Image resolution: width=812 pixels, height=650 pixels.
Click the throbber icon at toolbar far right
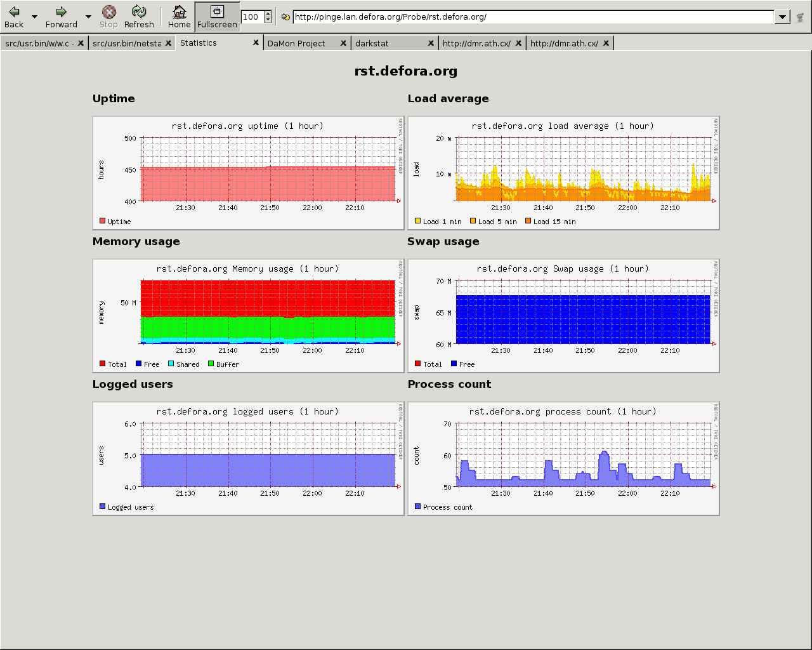(x=800, y=17)
